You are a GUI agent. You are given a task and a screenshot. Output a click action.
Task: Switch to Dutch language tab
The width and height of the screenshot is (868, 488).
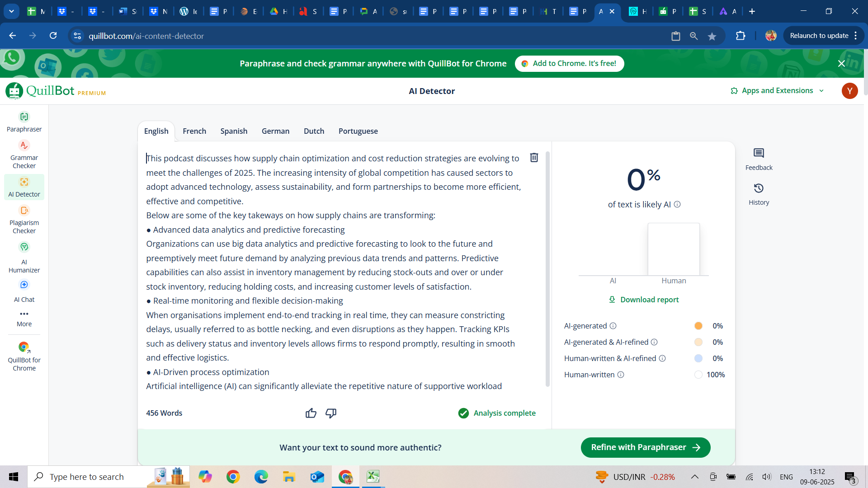pyautogui.click(x=314, y=131)
